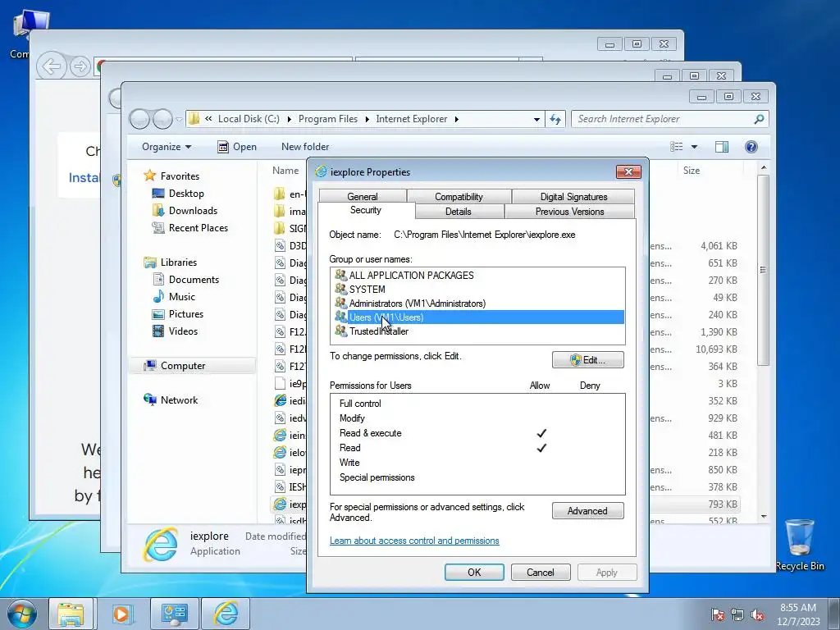The image size is (840, 630).
Task: Click the file list vertical scrollbar
Action: [x=764, y=271]
